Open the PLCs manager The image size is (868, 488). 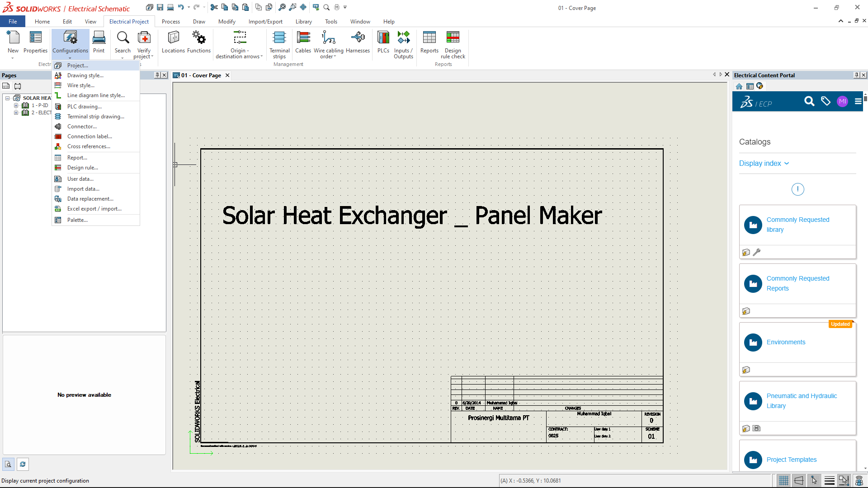click(383, 38)
